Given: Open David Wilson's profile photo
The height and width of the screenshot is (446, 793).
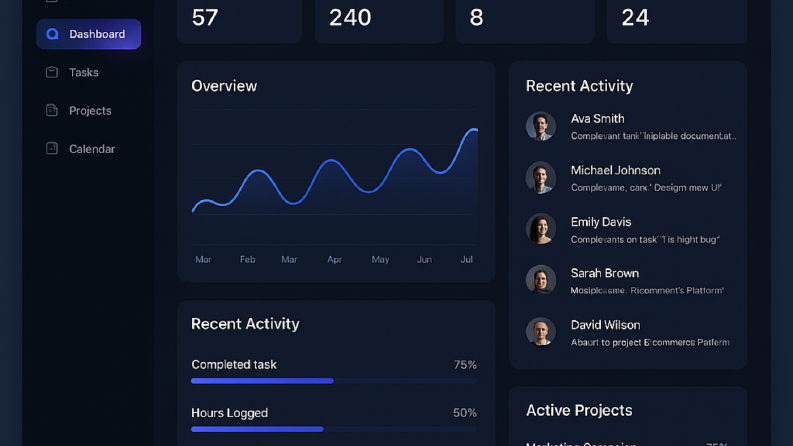Looking at the screenshot, I should coord(541,332).
